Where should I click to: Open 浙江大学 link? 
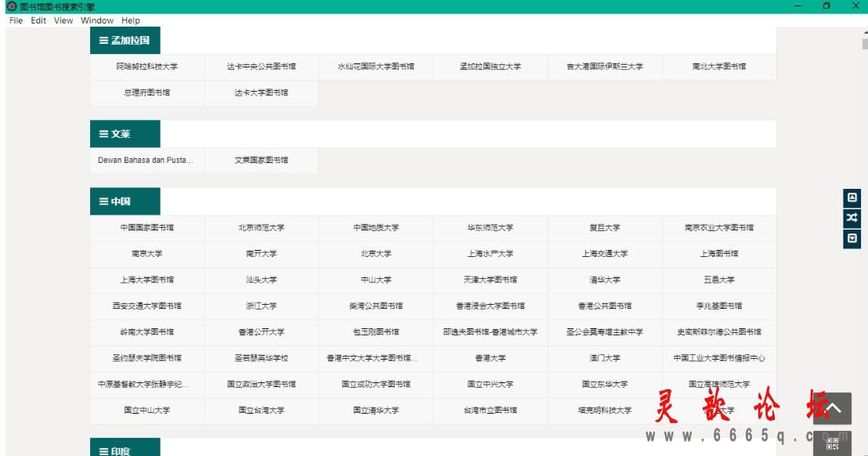[x=262, y=306]
